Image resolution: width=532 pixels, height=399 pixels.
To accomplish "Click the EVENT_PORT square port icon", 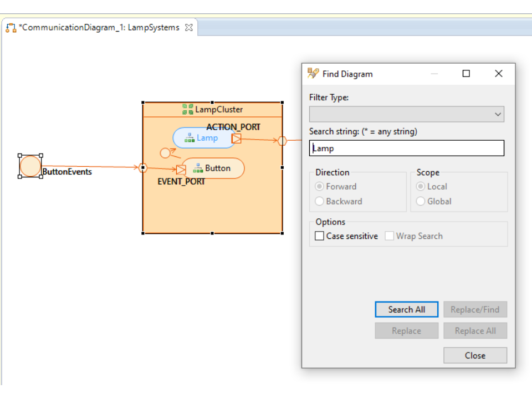I will [x=181, y=170].
